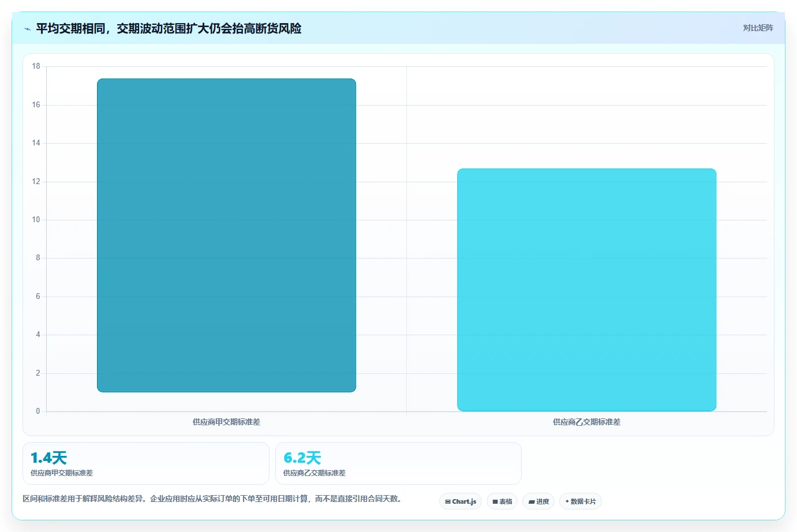
Task: Click the light cyan 供应商乙 bar
Action: point(587,290)
